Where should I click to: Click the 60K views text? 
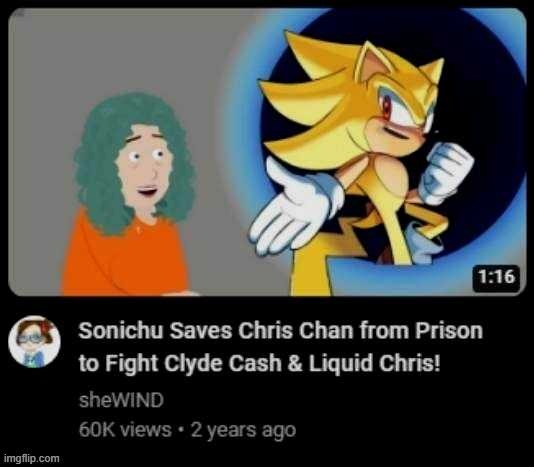[125, 430]
